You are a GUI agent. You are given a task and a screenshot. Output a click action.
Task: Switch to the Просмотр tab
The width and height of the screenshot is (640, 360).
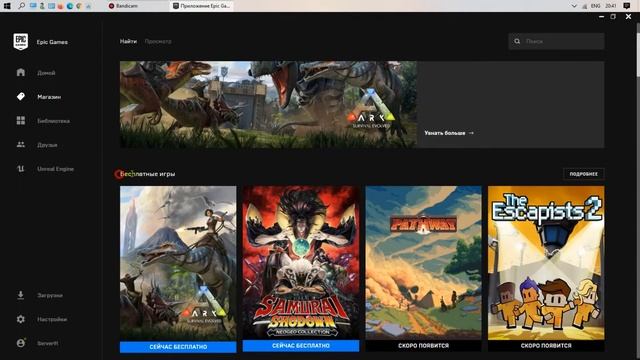pyautogui.click(x=158, y=41)
